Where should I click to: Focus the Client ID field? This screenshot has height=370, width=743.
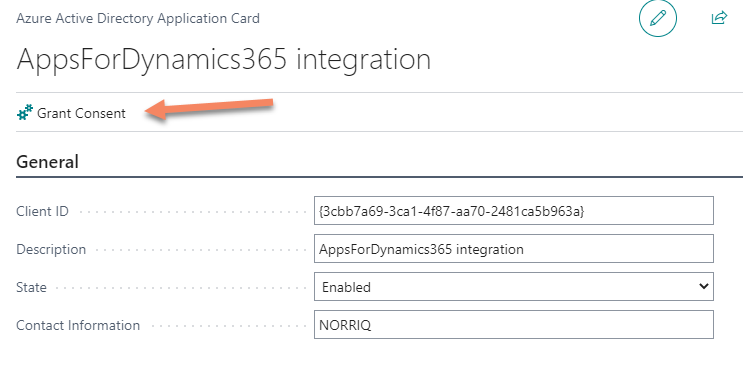tap(514, 210)
